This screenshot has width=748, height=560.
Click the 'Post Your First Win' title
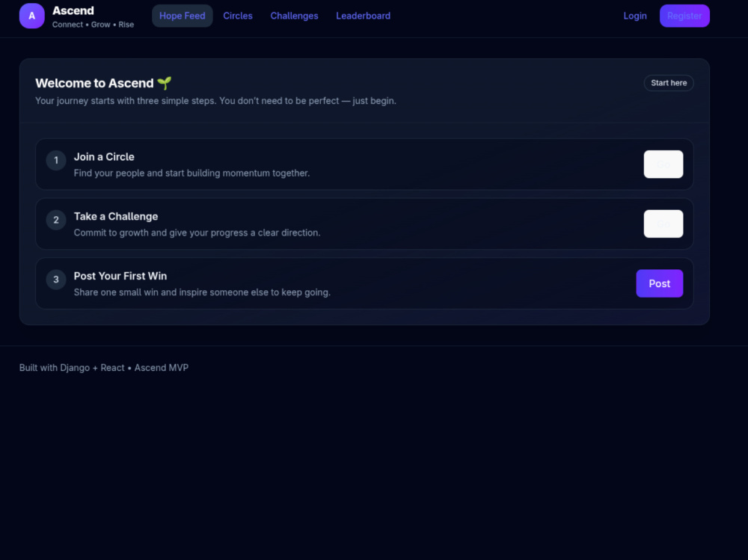point(120,276)
